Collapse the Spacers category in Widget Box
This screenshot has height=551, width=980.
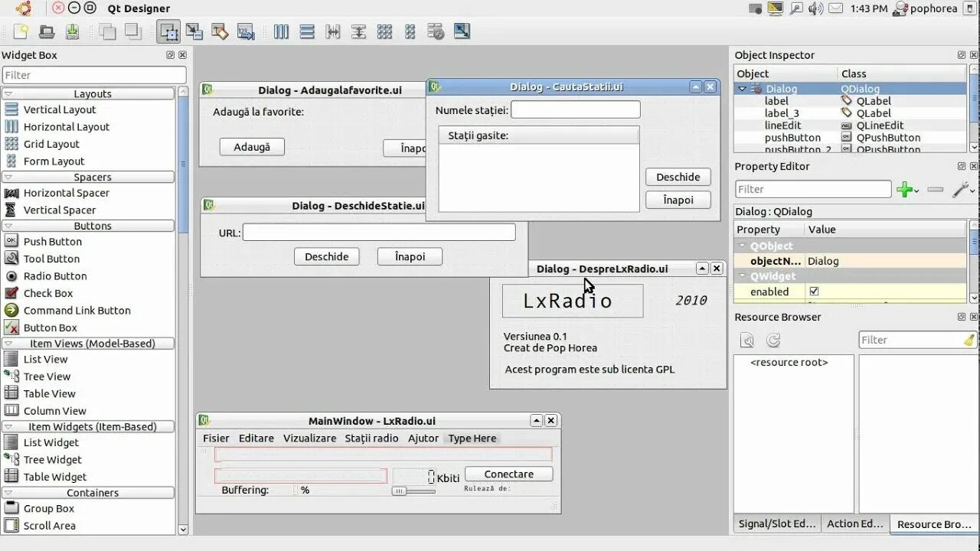(x=8, y=177)
